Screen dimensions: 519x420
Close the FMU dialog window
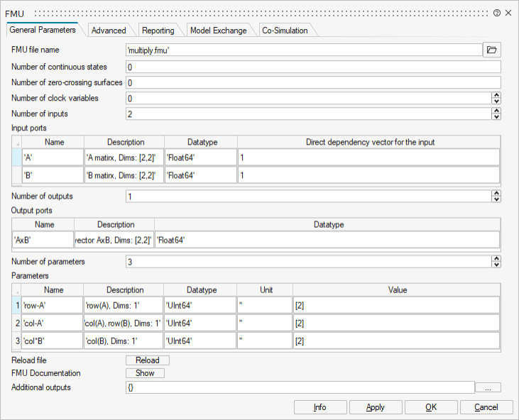coord(508,13)
